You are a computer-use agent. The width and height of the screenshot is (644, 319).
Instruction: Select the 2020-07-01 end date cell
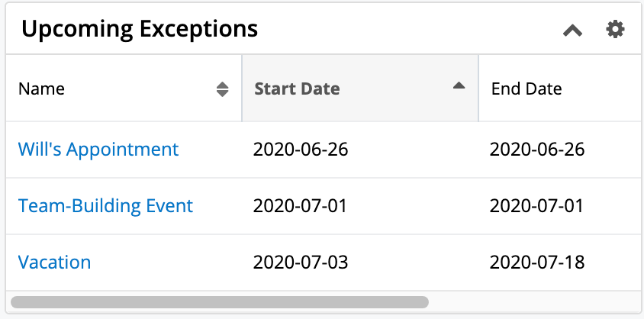tap(537, 206)
